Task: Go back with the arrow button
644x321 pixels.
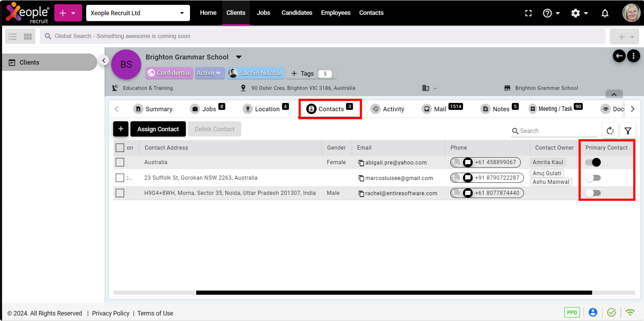Action: (x=619, y=56)
